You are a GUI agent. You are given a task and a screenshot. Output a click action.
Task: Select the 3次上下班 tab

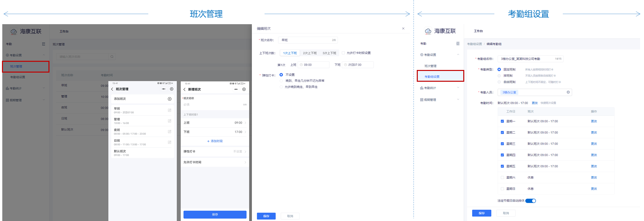click(x=329, y=53)
